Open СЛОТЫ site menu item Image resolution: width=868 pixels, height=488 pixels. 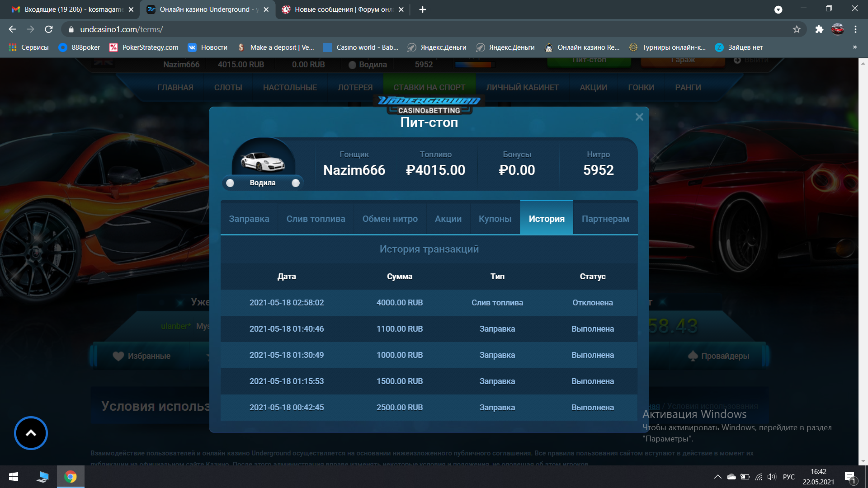point(228,88)
